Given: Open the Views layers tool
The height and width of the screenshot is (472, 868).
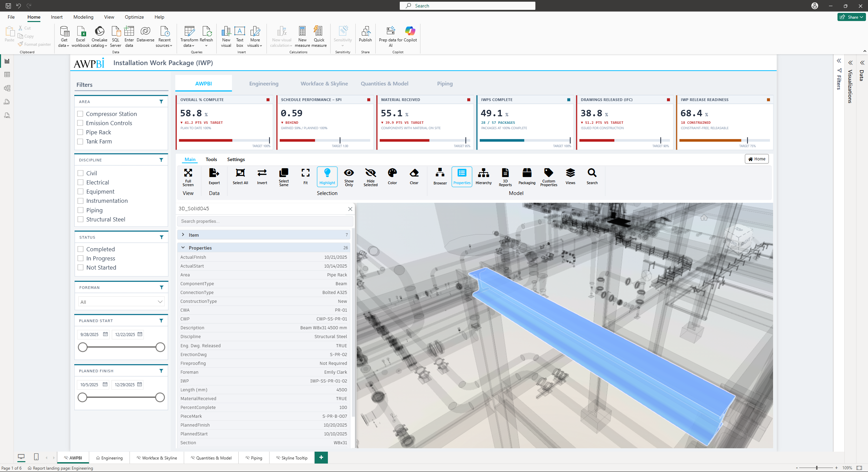Looking at the screenshot, I should click(x=570, y=177).
